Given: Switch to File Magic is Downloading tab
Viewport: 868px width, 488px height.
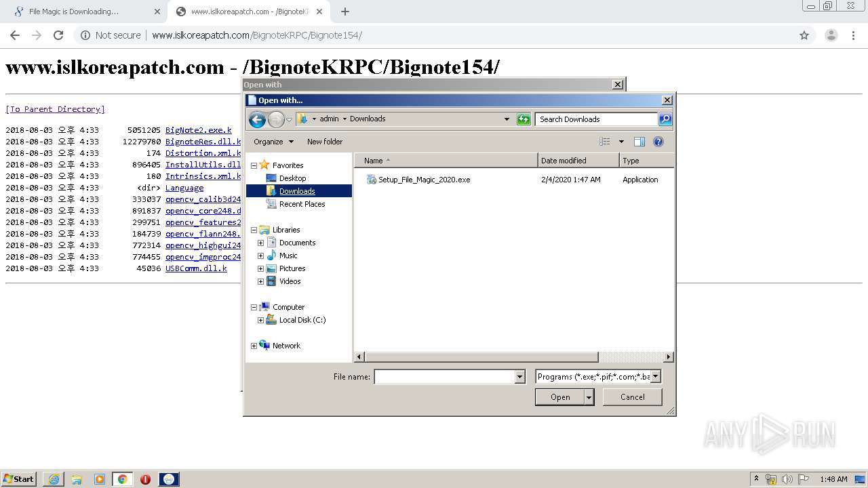Looking at the screenshot, I should [x=84, y=12].
